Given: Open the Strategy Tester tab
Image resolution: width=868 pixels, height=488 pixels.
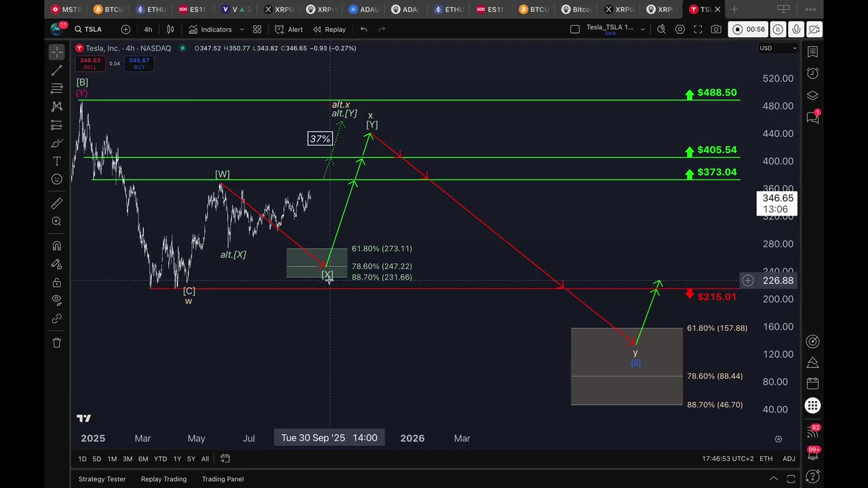Looking at the screenshot, I should coord(102,479).
